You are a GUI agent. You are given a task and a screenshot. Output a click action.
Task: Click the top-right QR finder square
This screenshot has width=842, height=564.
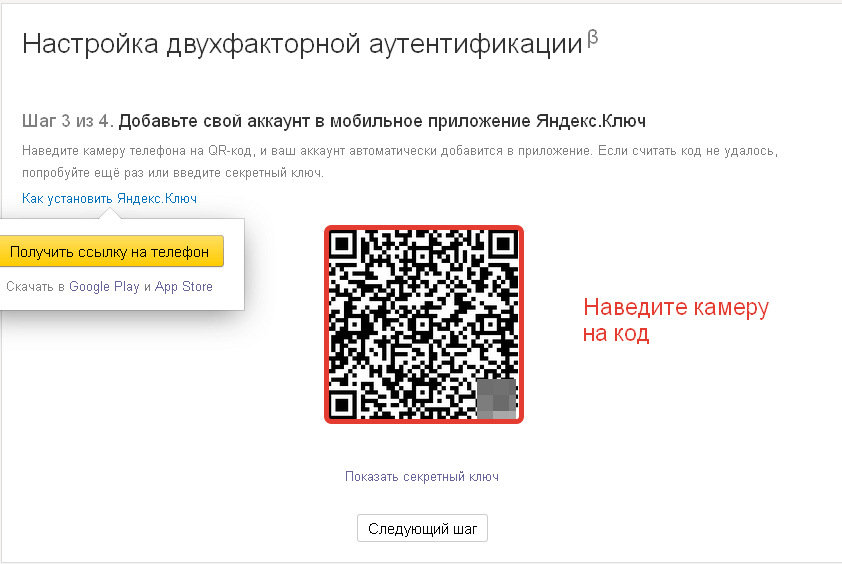503,244
